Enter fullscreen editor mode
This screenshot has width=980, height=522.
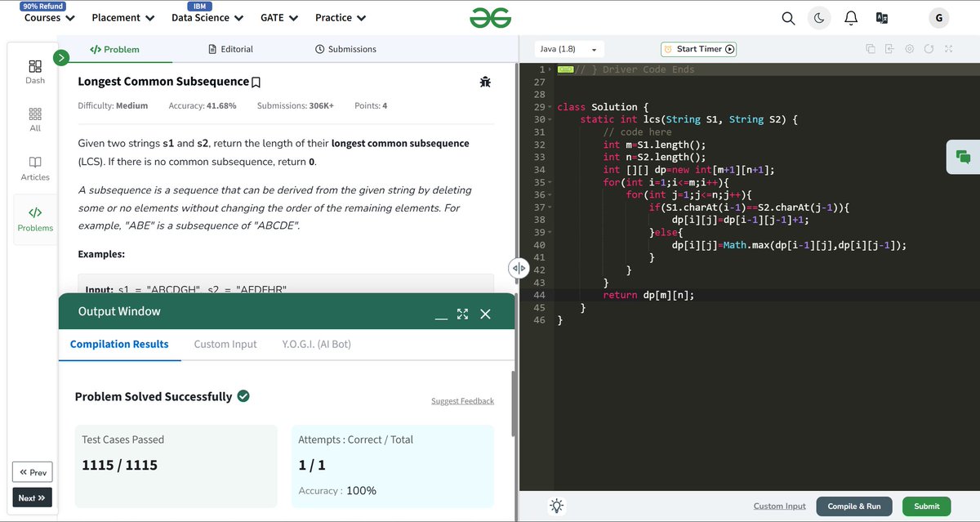pos(948,49)
